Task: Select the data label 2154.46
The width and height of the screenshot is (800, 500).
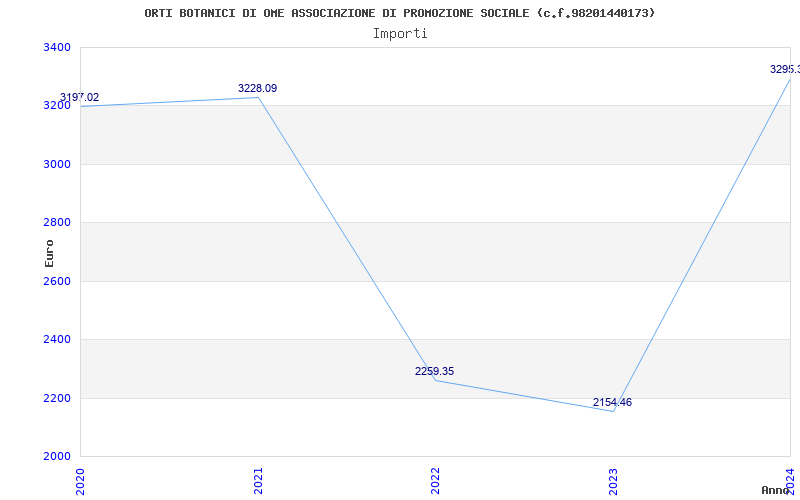Action: click(x=612, y=403)
